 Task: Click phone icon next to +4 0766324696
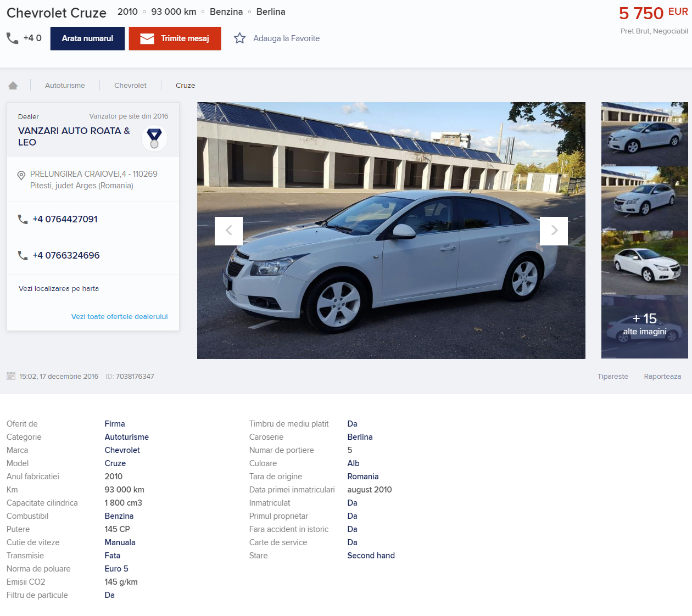(23, 255)
